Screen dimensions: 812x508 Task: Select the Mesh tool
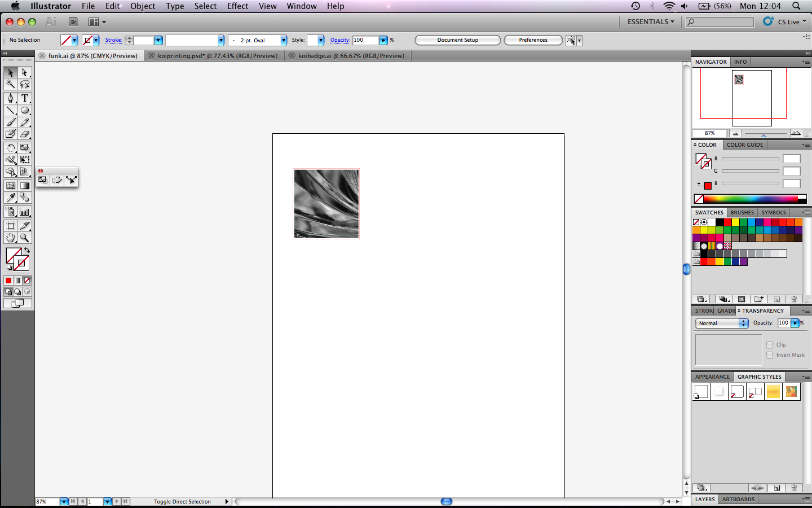pyautogui.click(x=10, y=186)
